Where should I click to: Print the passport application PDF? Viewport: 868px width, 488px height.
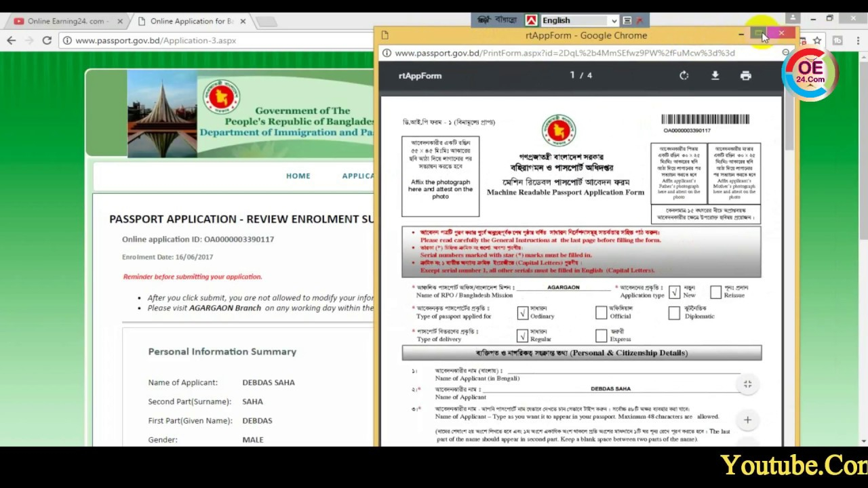coord(746,76)
